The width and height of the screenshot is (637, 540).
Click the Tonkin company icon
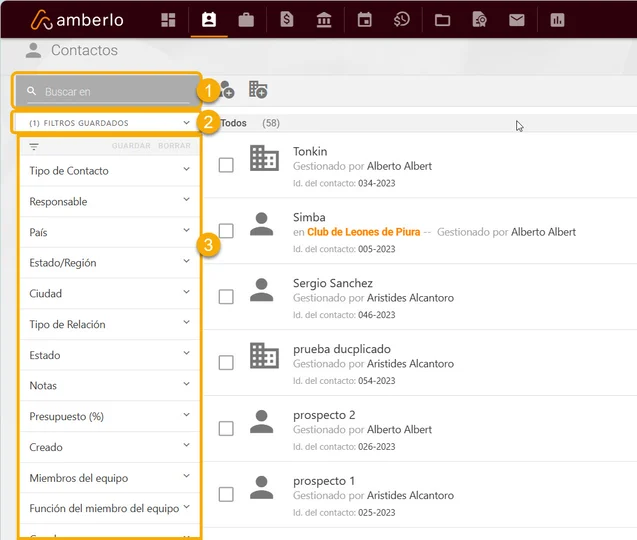click(x=264, y=158)
